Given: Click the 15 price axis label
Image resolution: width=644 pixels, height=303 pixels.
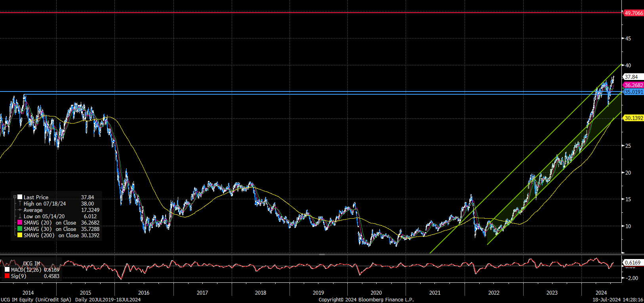Looking at the screenshot, I should pos(628,199).
